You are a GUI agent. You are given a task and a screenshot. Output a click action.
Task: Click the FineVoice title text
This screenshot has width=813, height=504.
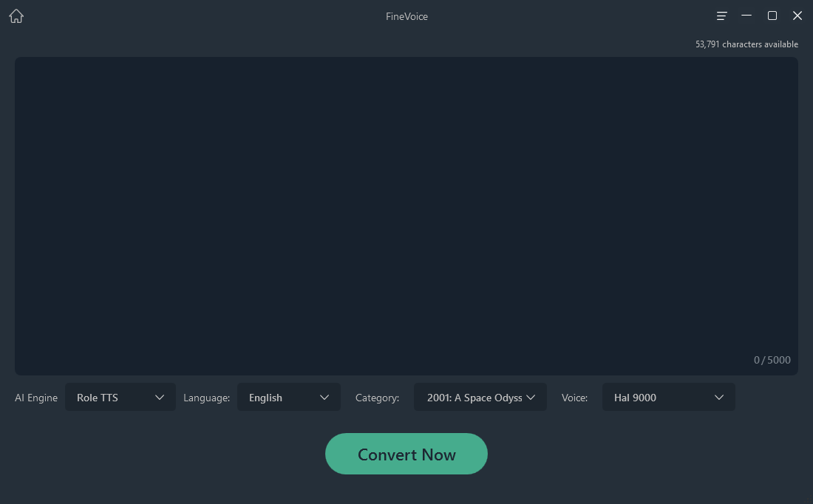click(x=406, y=16)
